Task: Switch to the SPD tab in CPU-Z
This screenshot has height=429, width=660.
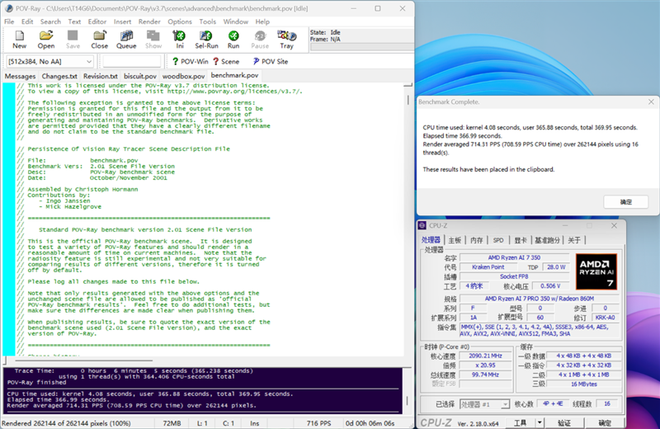Action: (x=498, y=240)
